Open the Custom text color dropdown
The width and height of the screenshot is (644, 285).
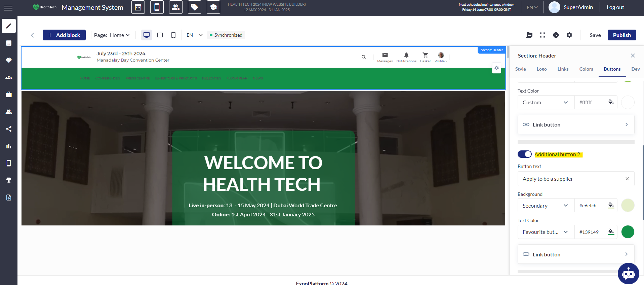pos(546,102)
